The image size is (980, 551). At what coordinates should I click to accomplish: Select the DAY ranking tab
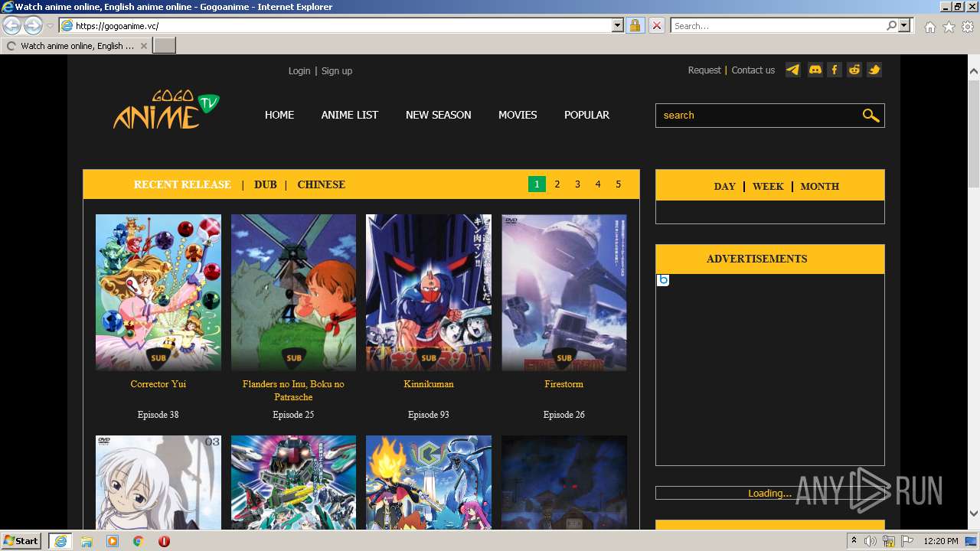(x=724, y=186)
